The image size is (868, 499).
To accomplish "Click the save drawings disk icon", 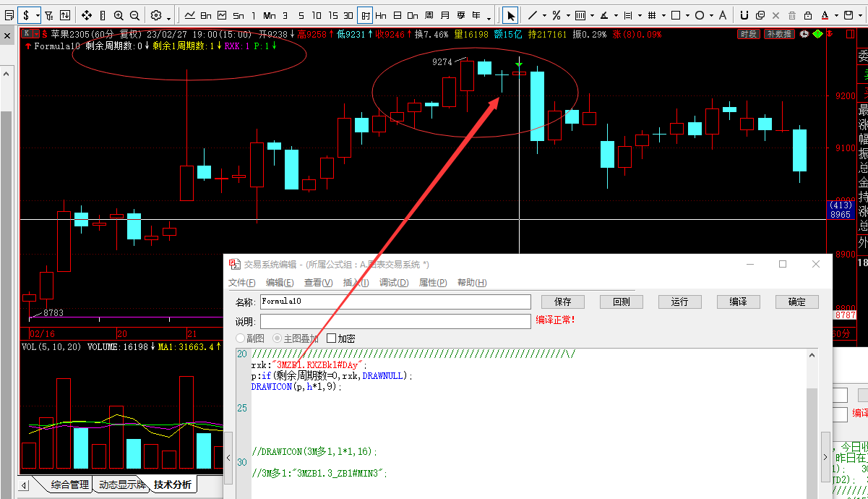I will click(848, 15).
